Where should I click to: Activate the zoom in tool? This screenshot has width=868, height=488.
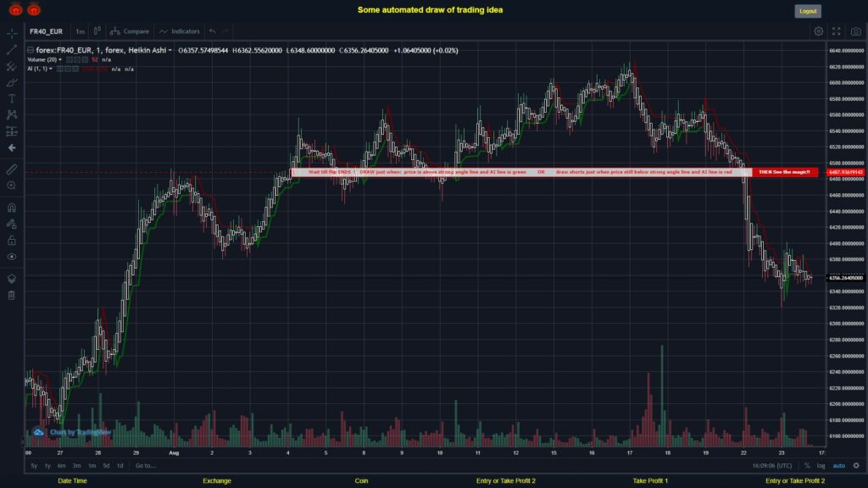12,186
